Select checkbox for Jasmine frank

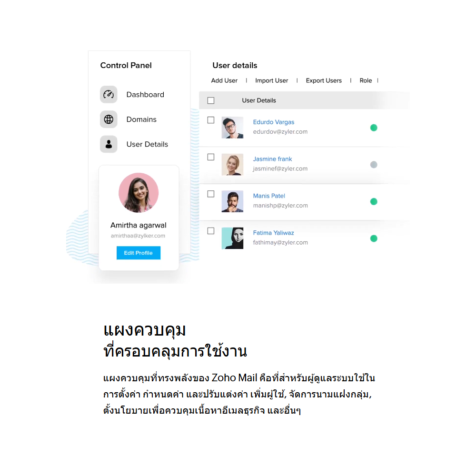tap(211, 157)
